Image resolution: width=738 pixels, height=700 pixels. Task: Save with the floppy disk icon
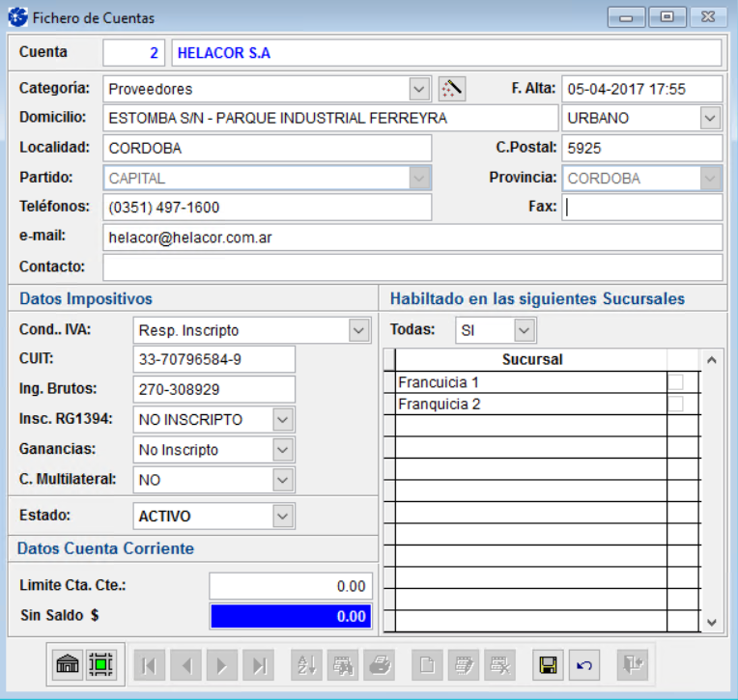[x=548, y=665]
